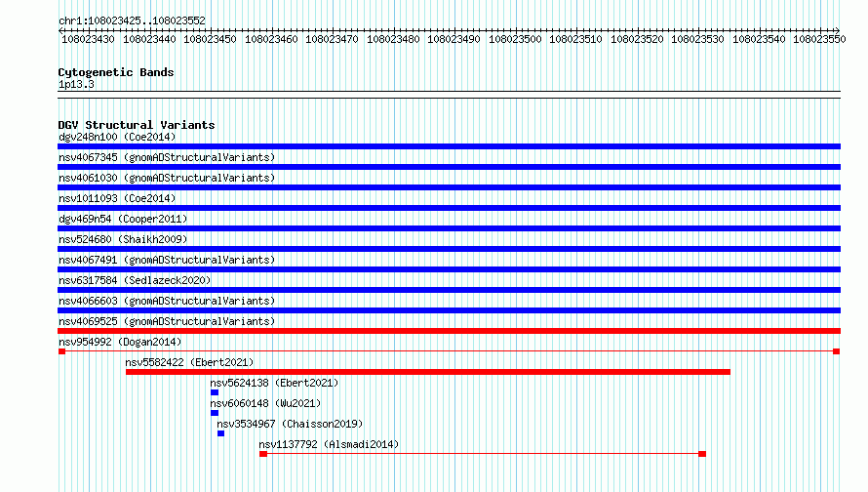This screenshot has height=492, width=868.
Task: Click ruler position 108023450
Action: (x=210, y=39)
